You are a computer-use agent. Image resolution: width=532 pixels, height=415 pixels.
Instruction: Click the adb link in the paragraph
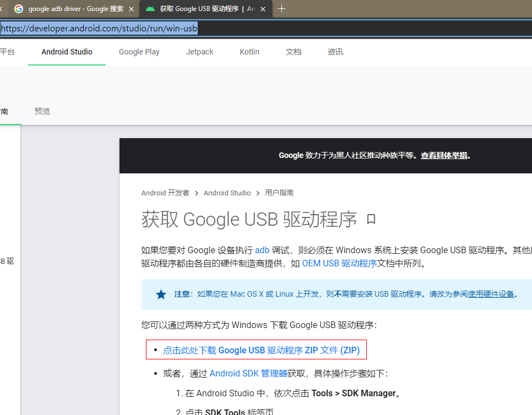262,250
